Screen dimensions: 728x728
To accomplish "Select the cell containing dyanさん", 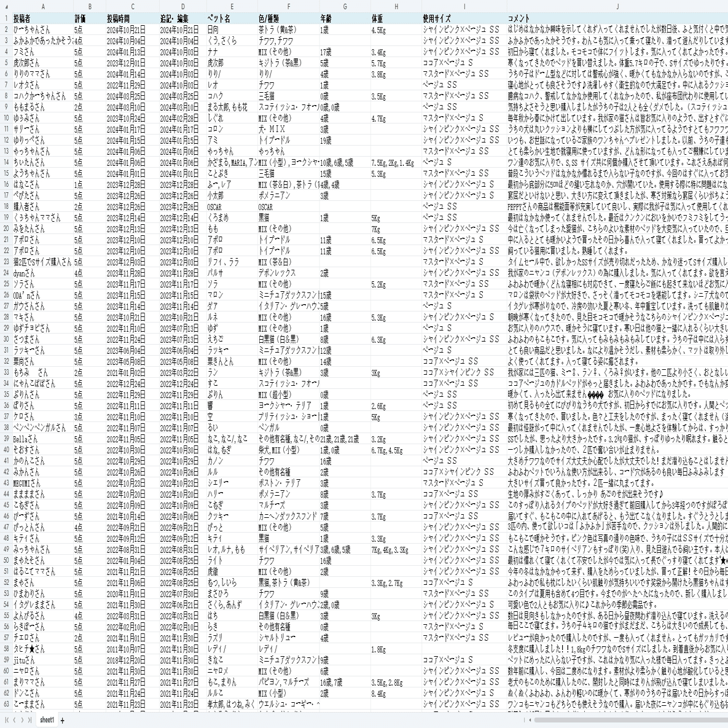I will click(x=43, y=273).
